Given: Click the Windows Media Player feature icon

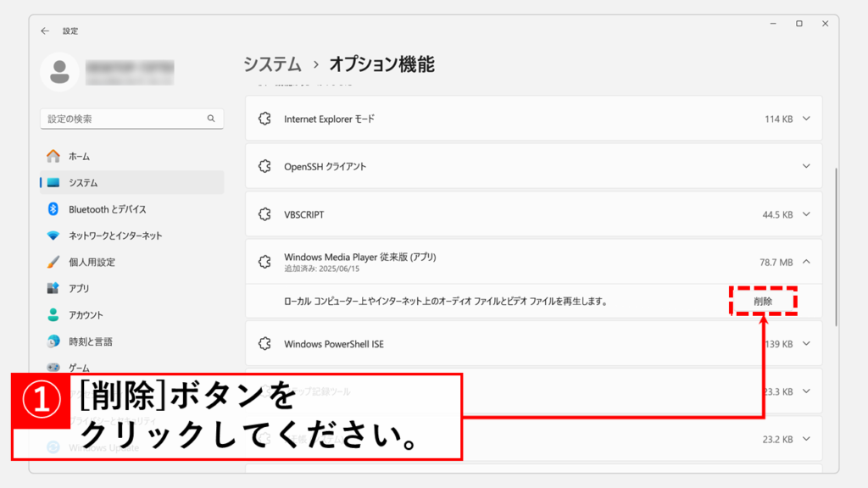Looking at the screenshot, I should 264,262.
